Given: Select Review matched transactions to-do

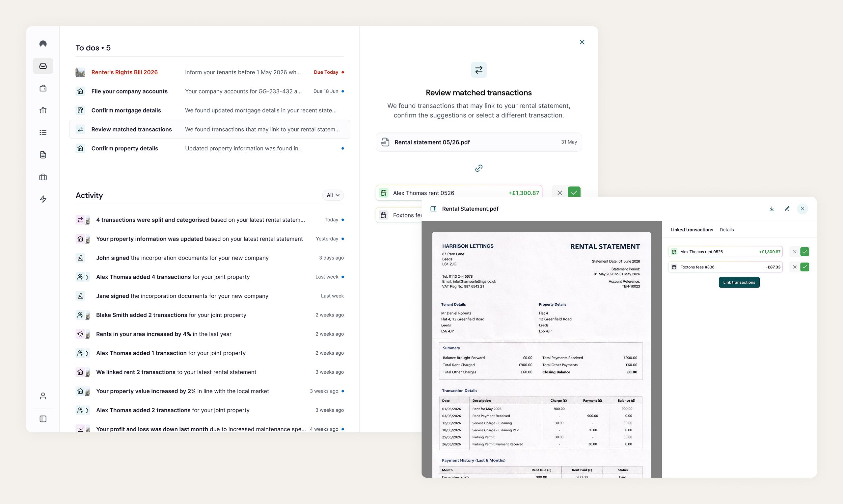Looking at the screenshot, I should point(210,129).
